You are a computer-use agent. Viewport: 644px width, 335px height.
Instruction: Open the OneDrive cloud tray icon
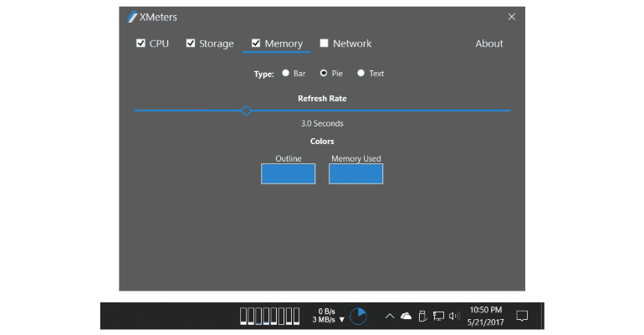coord(406,316)
